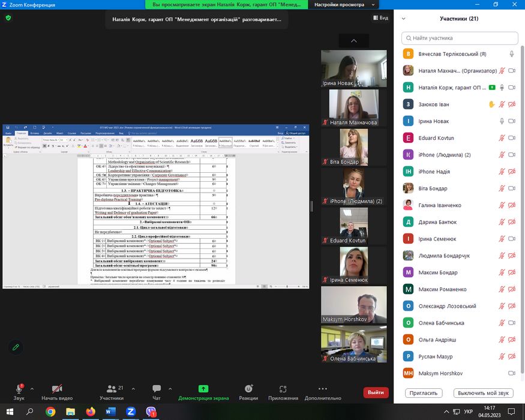Open the Приложения apps icon
The image size is (525, 420).
pos(283,389)
